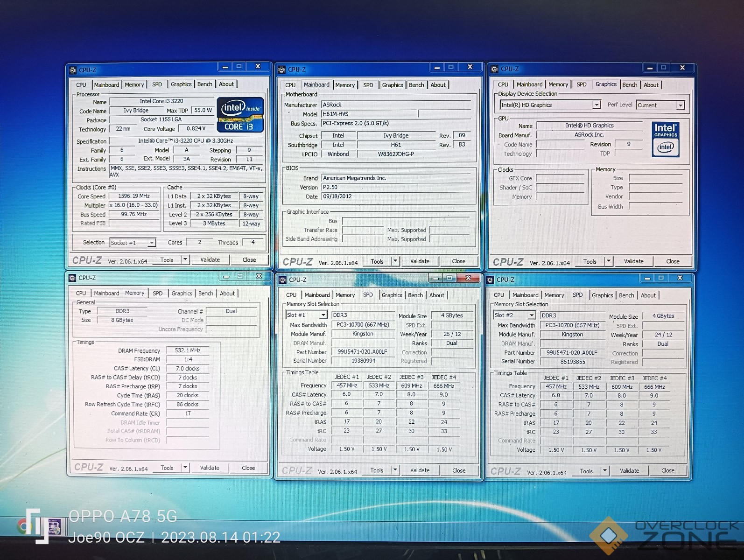The width and height of the screenshot is (744, 560).
Task: Click the Close button in the Slot #2 SPD window
Action: coord(668,470)
